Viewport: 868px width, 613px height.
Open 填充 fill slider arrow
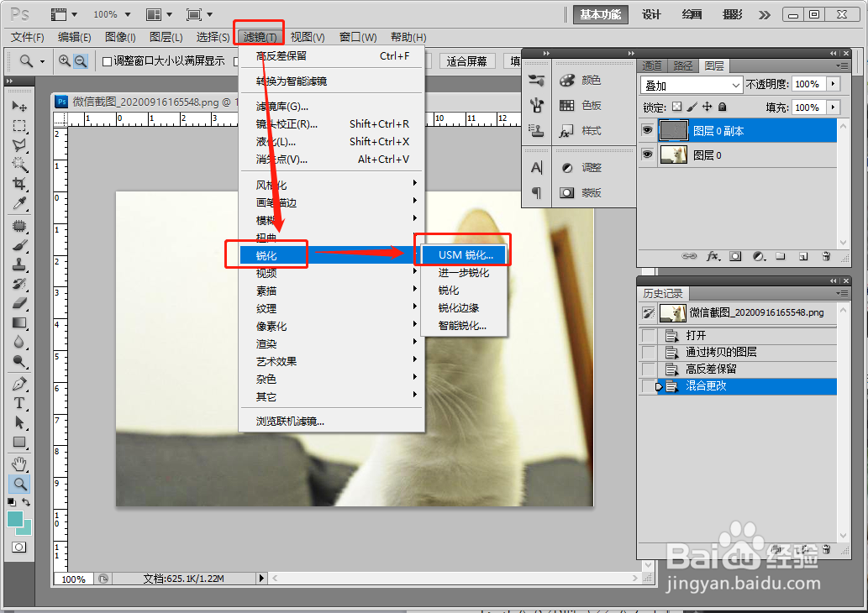[x=833, y=107]
